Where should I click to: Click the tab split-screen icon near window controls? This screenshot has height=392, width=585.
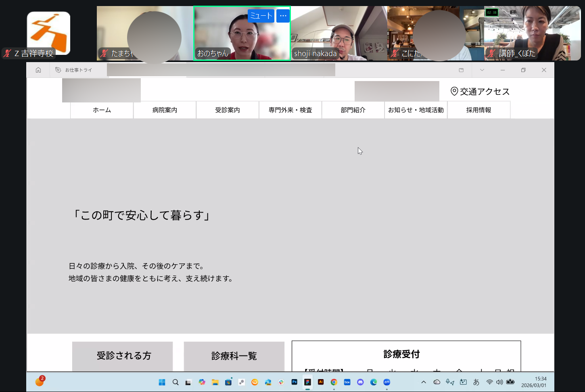[461, 69]
